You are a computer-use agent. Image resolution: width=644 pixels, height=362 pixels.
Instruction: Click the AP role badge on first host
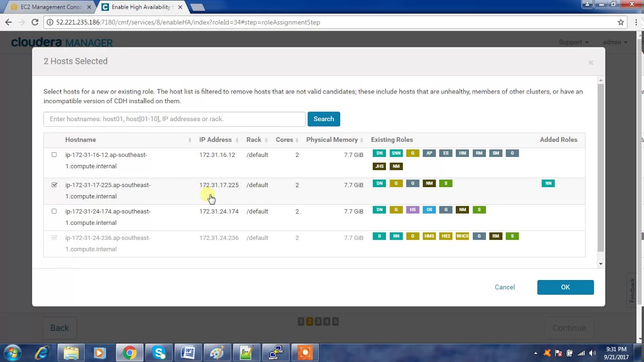429,153
